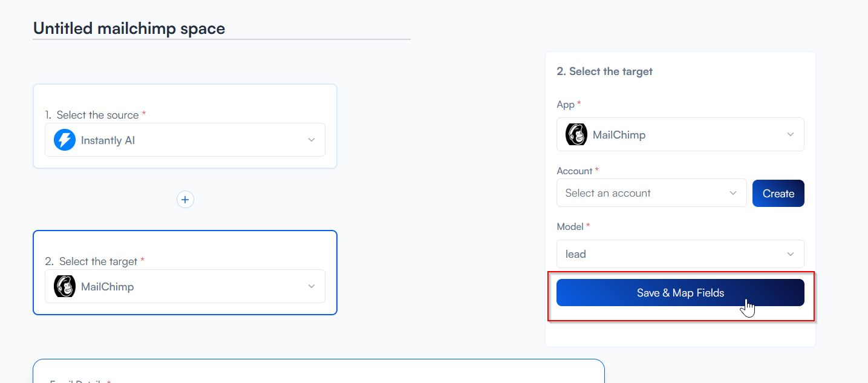Click the plus icon between the steps

pos(185,200)
